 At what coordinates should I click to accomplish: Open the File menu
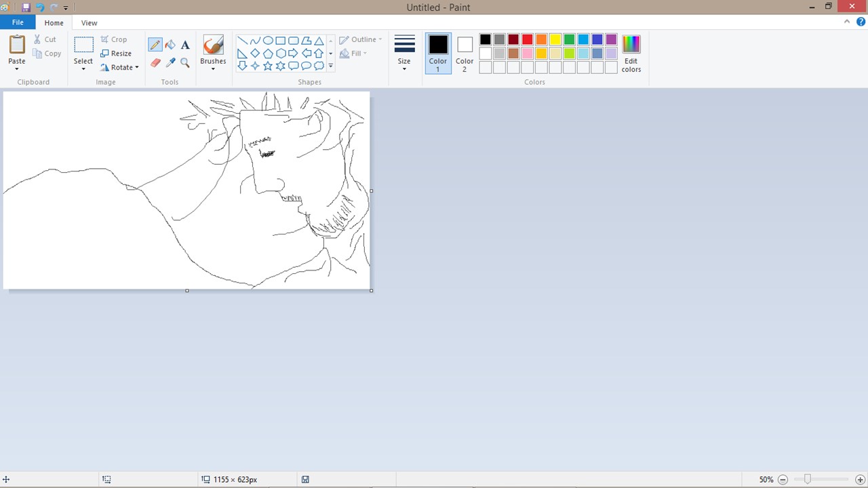click(18, 22)
